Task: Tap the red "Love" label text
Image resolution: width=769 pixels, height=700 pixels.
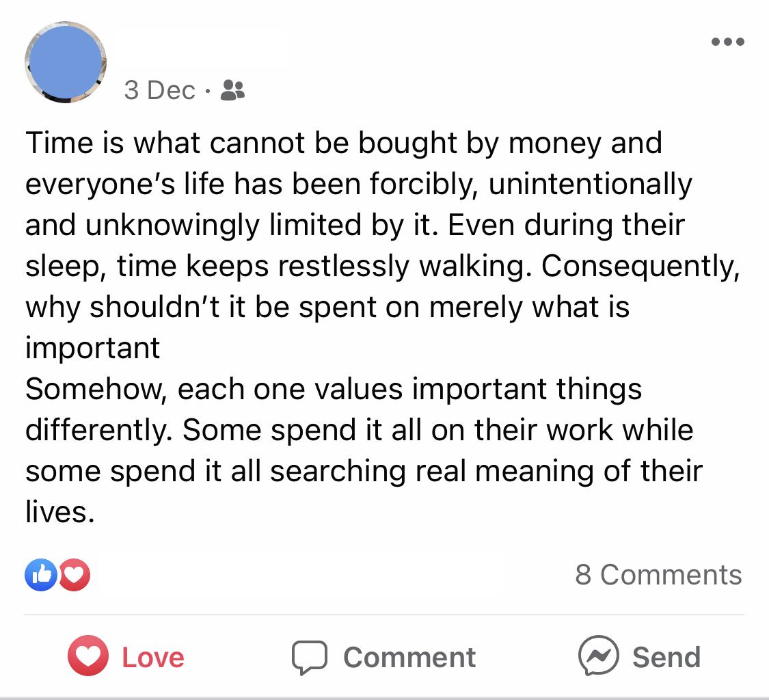Action: pyautogui.click(x=153, y=658)
